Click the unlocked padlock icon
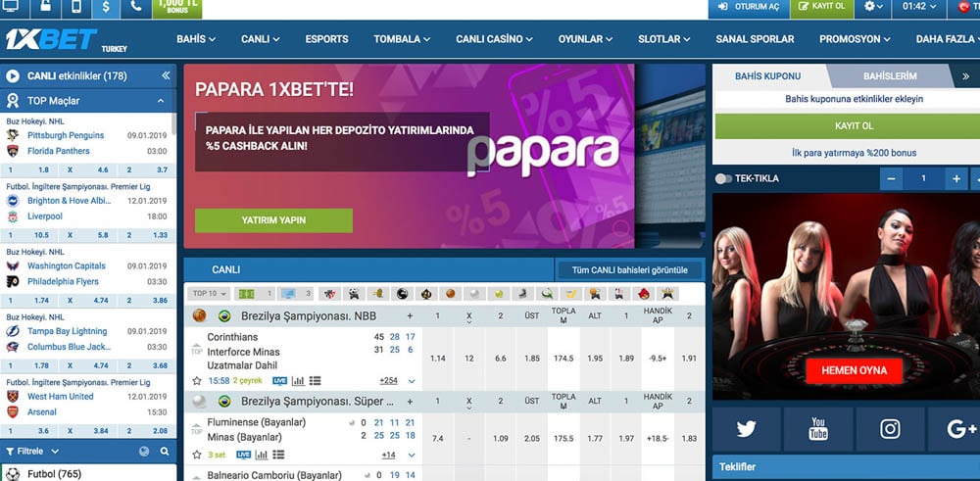This screenshot has width=980, height=481. pyautogui.click(x=45, y=7)
